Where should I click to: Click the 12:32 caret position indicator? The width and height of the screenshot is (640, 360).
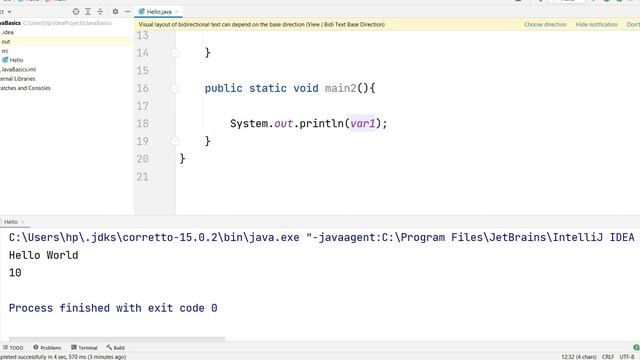pos(578,357)
